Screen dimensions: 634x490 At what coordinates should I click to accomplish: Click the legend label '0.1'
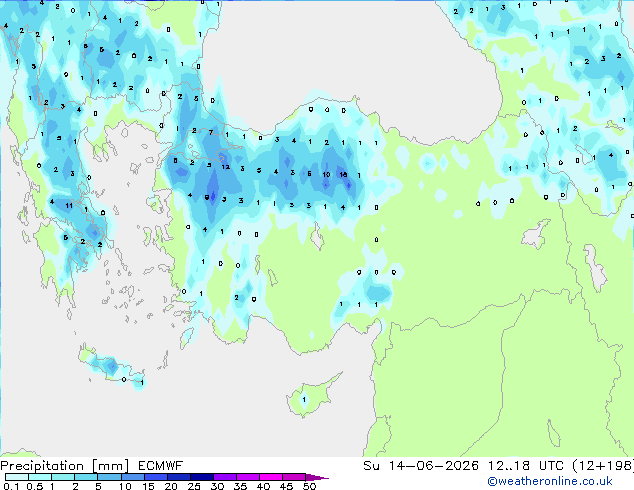11,486
